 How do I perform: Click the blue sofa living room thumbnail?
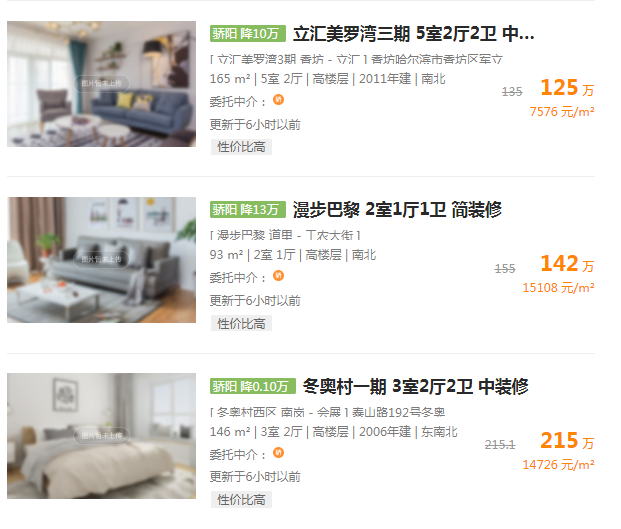click(101, 84)
